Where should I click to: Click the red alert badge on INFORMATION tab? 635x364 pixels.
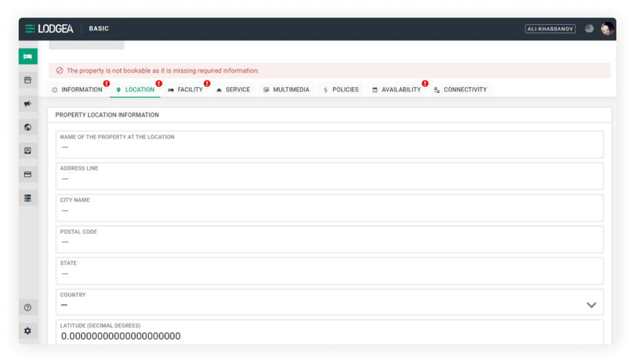pos(107,84)
